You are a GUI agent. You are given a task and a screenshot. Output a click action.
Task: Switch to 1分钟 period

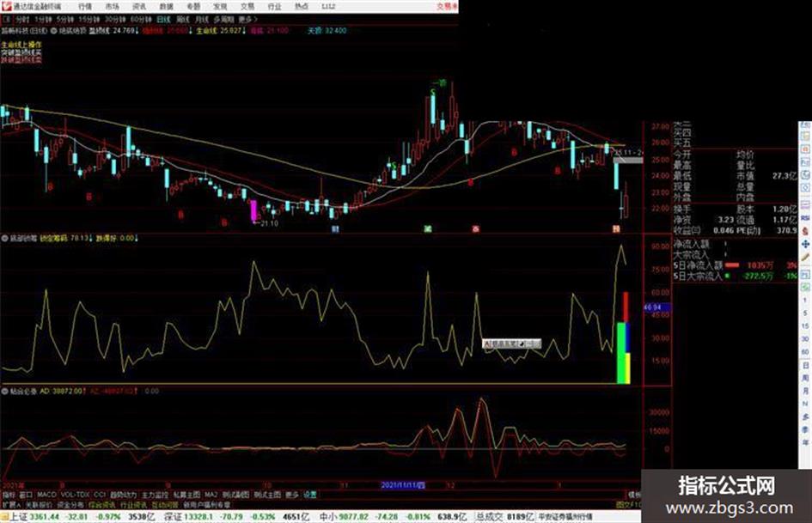click(x=43, y=19)
